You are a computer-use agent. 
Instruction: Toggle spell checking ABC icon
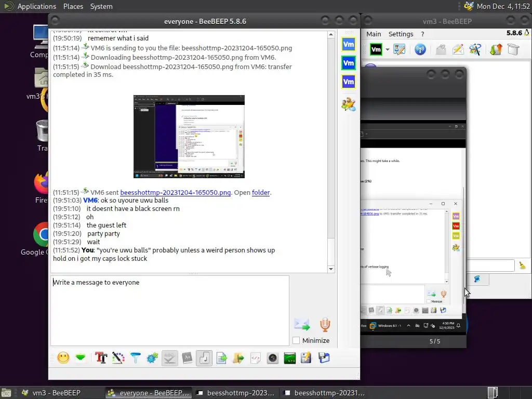(169, 357)
